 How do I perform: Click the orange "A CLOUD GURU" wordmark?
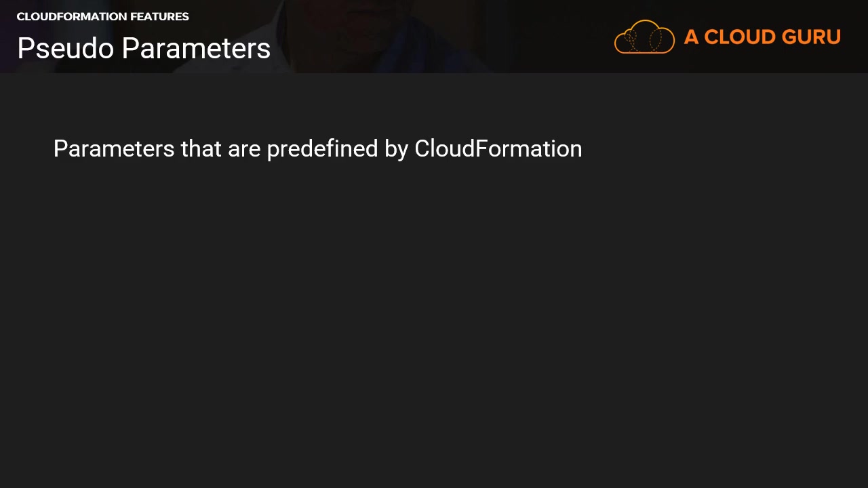pyautogui.click(x=762, y=37)
